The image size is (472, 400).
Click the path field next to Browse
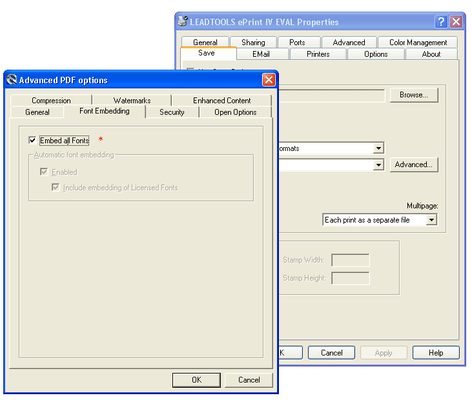331,95
